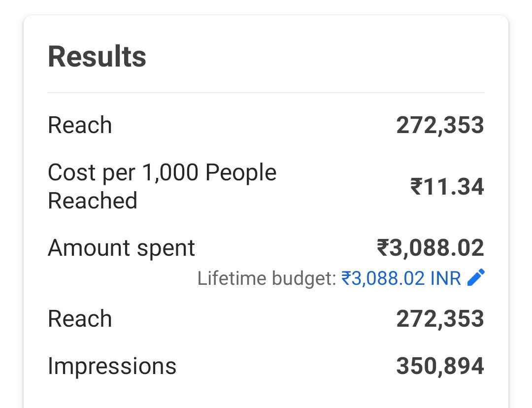This screenshot has height=408, width=532.
Task: Tap the INR currency text in budget link
Action: tap(445, 279)
